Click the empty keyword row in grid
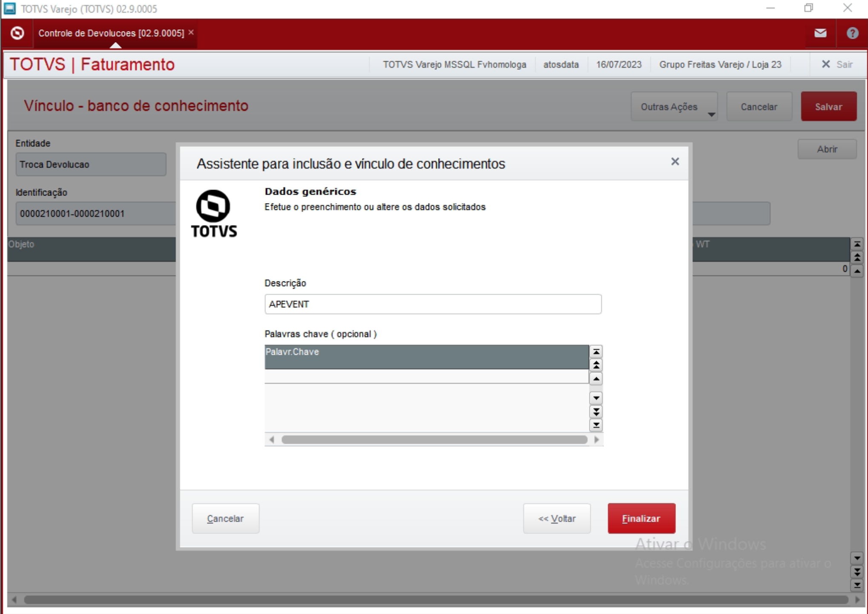The width and height of the screenshot is (868, 614). coord(426,376)
